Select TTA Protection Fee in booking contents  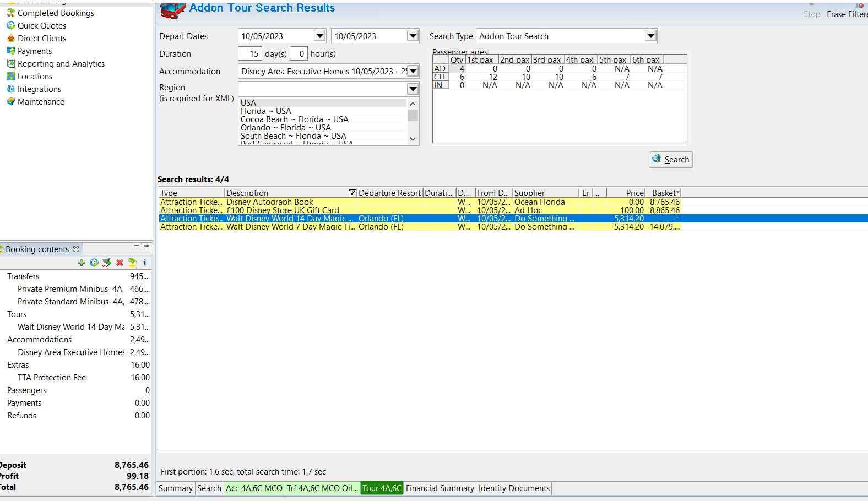[x=75, y=377]
